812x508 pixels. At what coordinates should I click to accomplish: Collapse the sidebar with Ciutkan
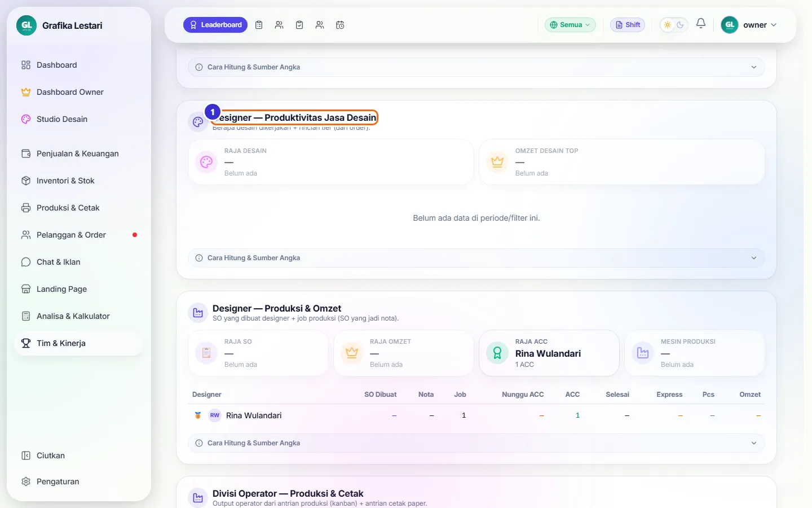(x=79, y=456)
